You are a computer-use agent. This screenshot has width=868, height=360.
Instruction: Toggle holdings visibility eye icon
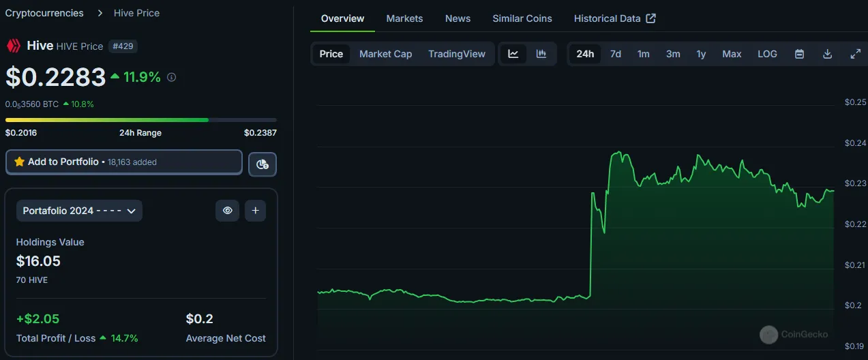coord(228,211)
